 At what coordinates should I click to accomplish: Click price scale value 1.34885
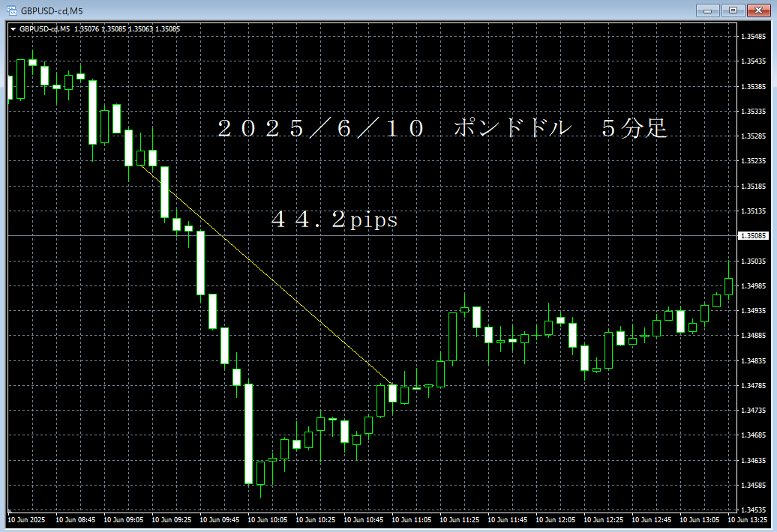pos(753,336)
